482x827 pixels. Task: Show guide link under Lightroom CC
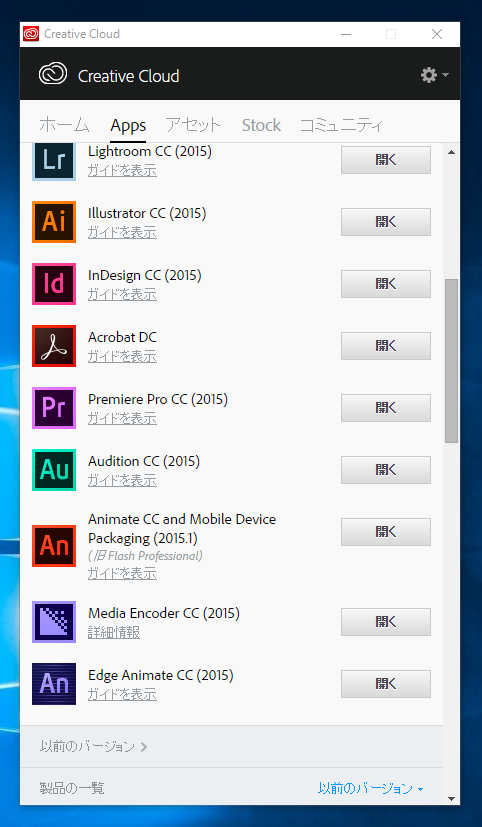pyautogui.click(x=122, y=170)
